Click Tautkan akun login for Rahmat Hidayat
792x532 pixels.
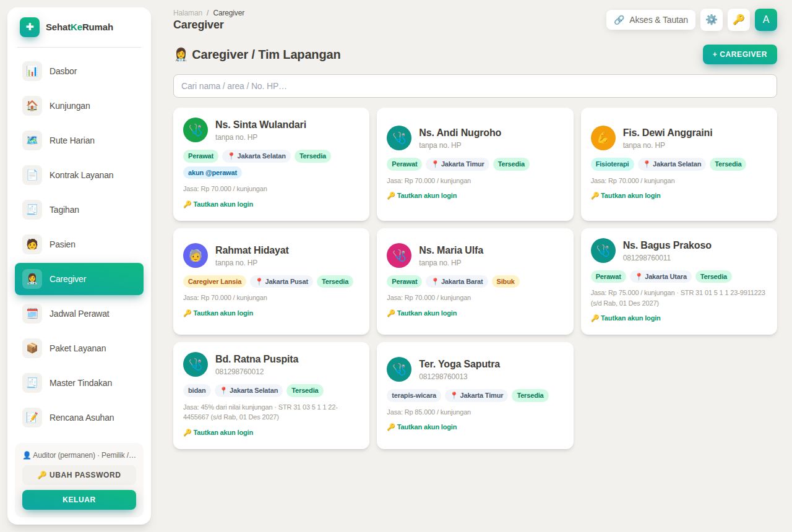pyautogui.click(x=218, y=313)
